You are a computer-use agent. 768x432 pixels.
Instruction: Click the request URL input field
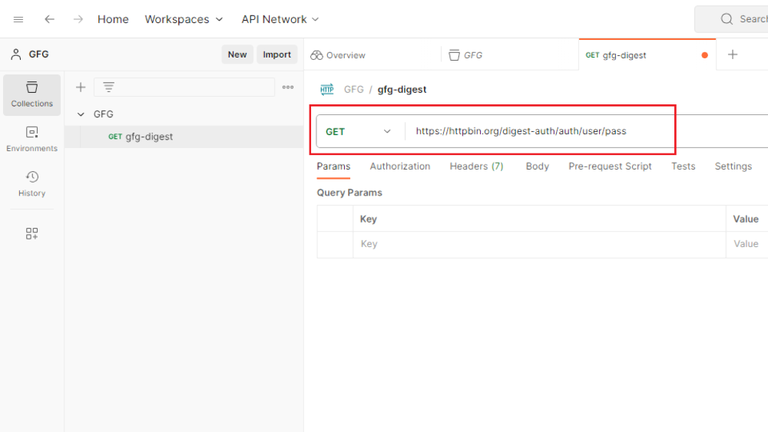pyautogui.click(x=588, y=131)
